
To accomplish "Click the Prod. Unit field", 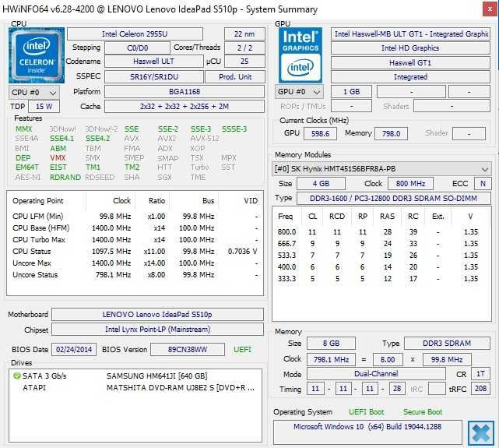I will coord(235,76).
